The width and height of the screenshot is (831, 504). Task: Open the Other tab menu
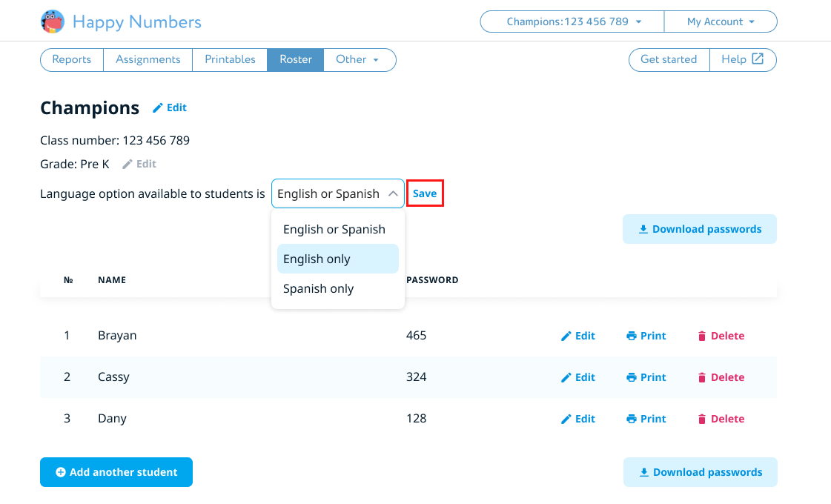point(357,59)
